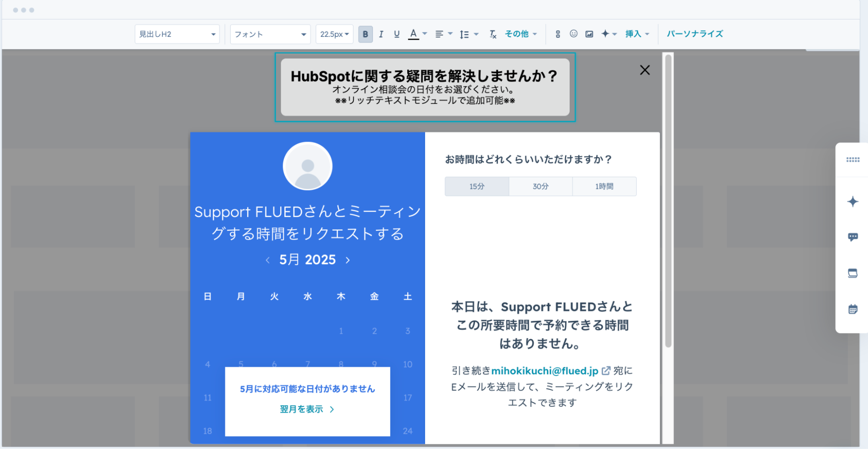The image size is (868, 449).
Task: Clear text formatting with Tx icon
Action: 493,34
